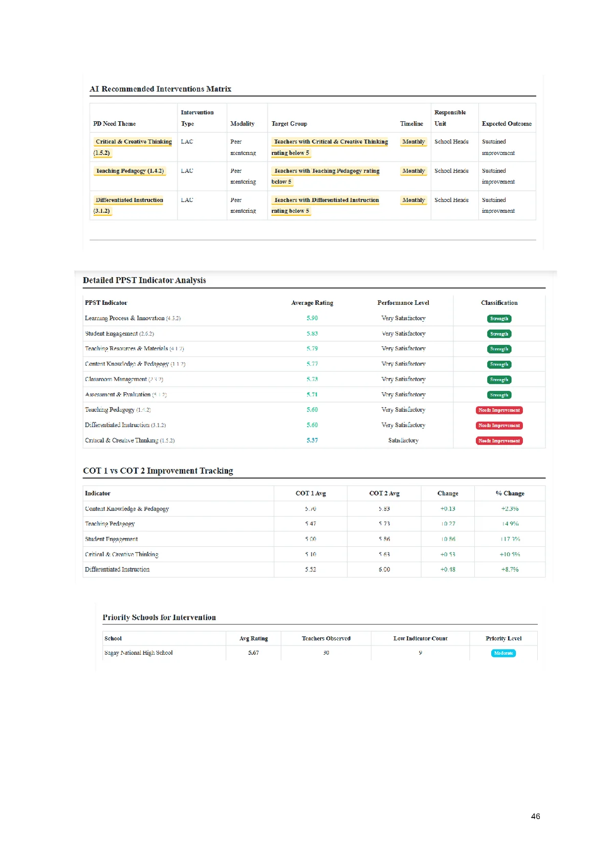Click highlighted Monthly timeline in Teaching Pedagogy row
The height and width of the screenshot is (868, 614).
(413, 171)
